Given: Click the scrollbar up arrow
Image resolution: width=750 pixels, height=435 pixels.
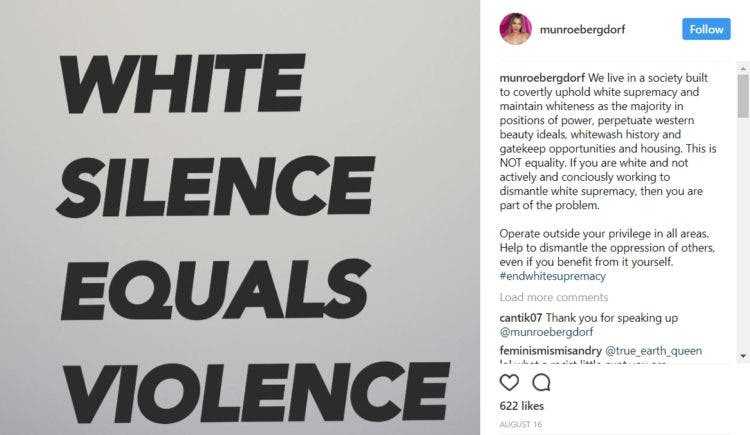Looking at the screenshot, I should point(743,69).
